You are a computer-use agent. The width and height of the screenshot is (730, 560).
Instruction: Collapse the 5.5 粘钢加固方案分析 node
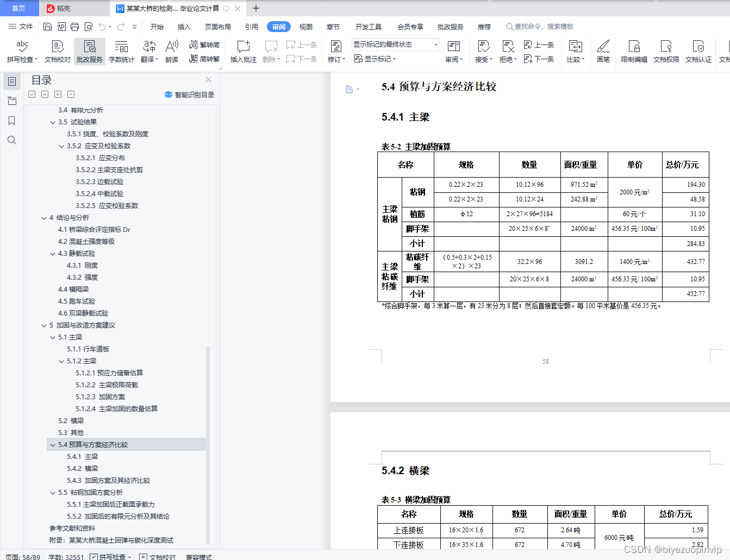coord(53,493)
